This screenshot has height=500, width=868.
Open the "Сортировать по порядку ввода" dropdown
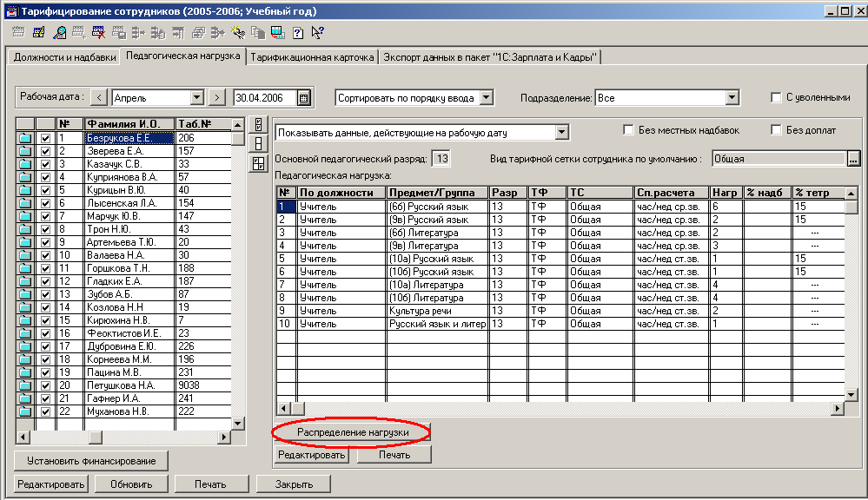[x=486, y=98]
